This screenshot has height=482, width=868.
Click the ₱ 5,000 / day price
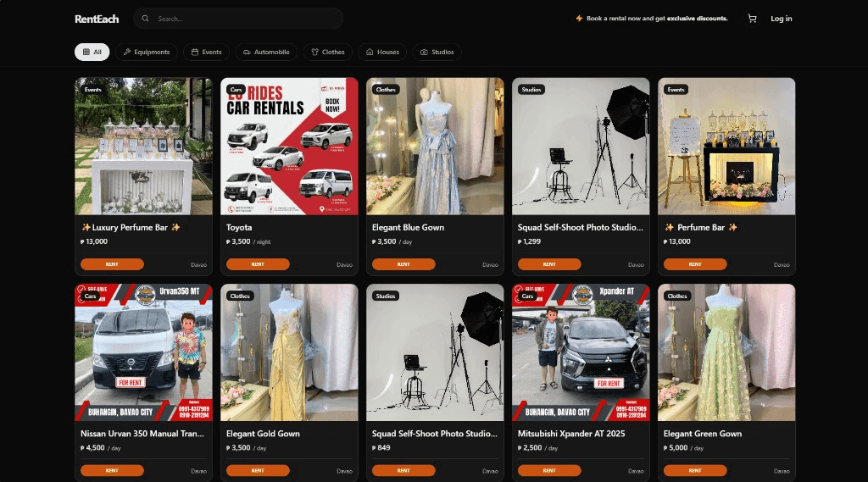pyautogui.click(x=684, y=447)
